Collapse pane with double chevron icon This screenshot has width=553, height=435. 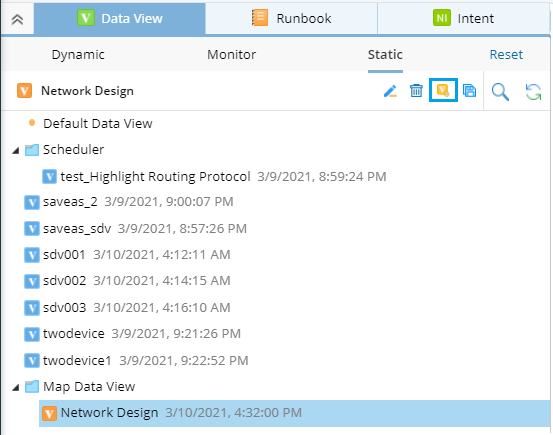(x=17, y=19)
